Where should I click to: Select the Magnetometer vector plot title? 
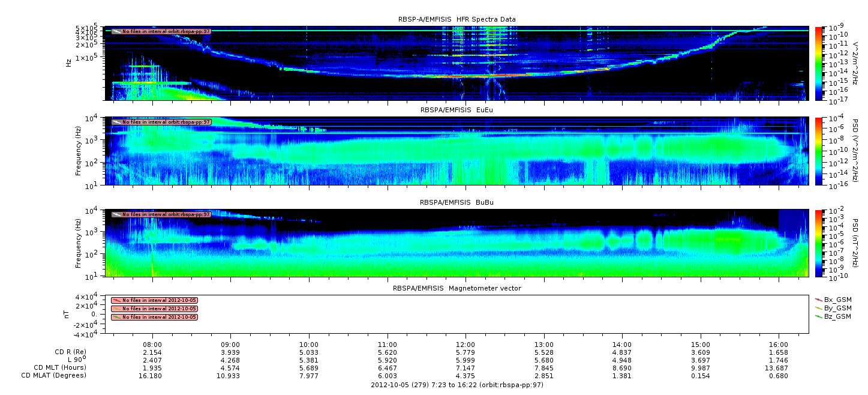pos(457,288)
